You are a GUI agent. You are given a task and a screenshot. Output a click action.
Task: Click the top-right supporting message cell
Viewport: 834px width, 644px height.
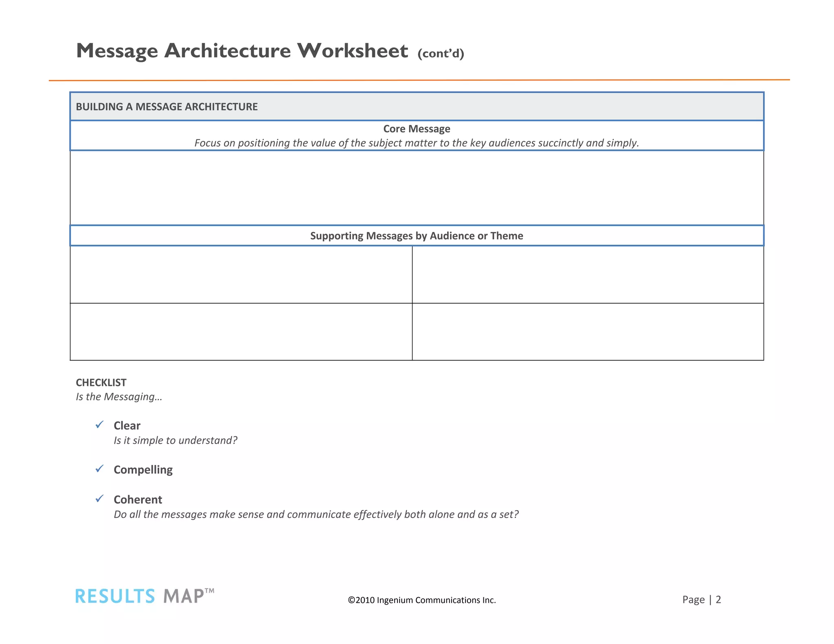588,275
